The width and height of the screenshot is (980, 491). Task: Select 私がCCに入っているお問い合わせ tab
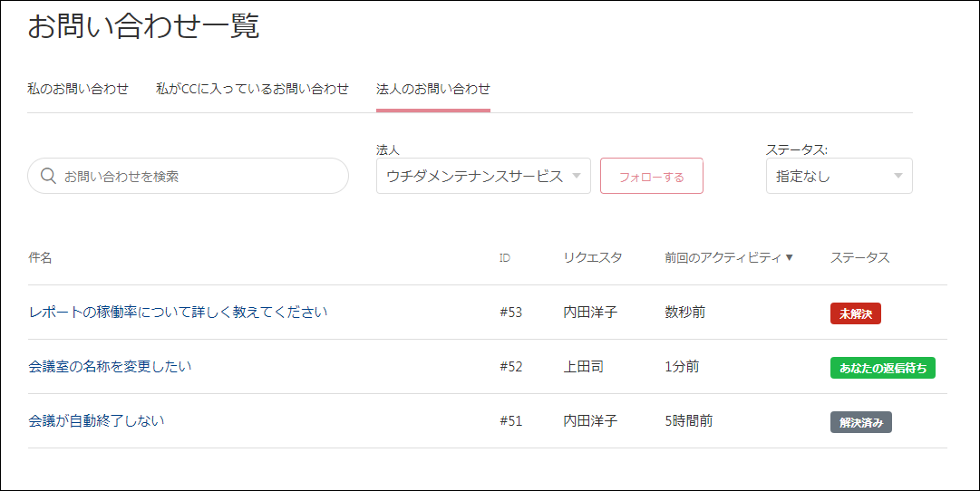coord(252,89)
